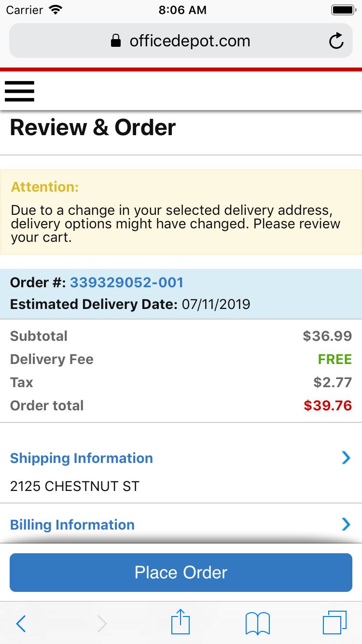Image resolution: width=362 pixels, height=644 pixels.
Task: Open Shipping Information via its chevron arrow
Action: tap(345, 458)
